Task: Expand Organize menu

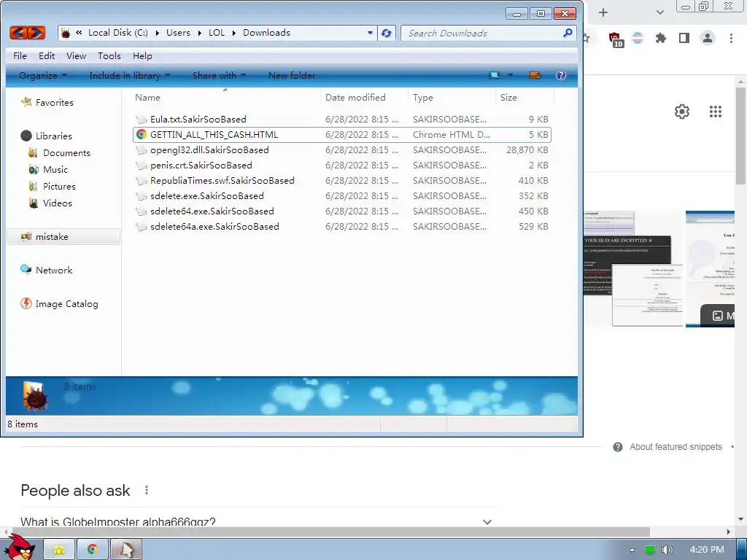Action: [x=43, y=76]
